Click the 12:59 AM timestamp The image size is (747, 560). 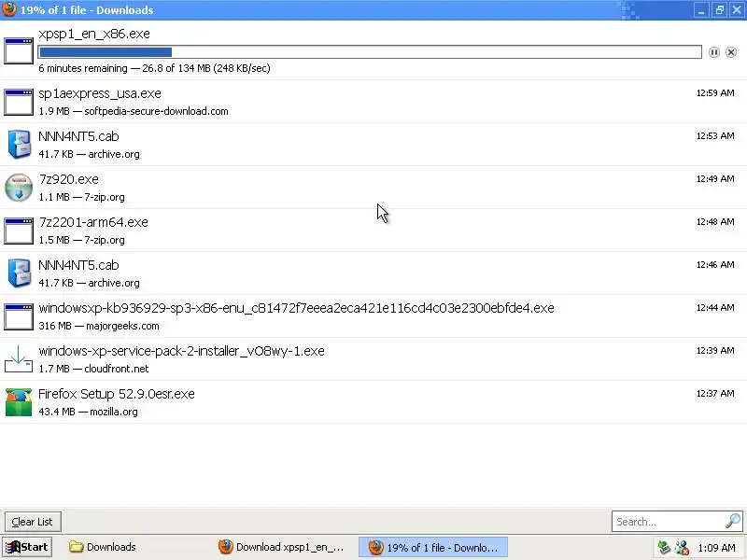(715, 92)
